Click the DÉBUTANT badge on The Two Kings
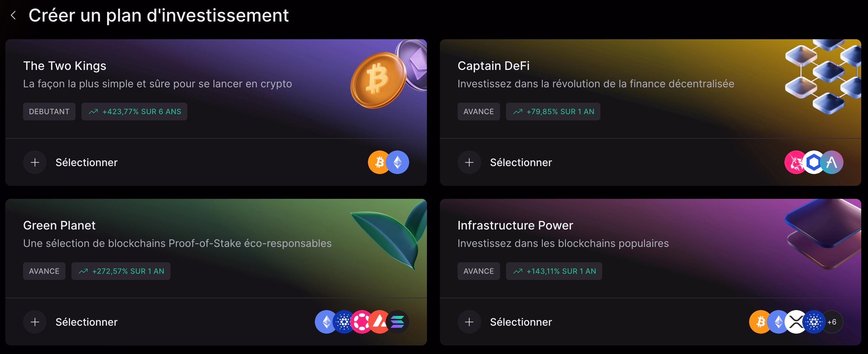868x354 pixels. tap(49, 111)
